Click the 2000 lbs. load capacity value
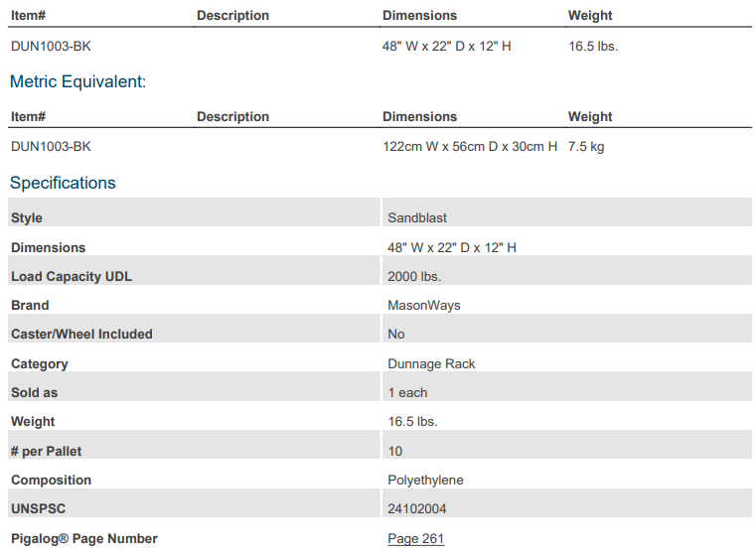This screenshot has height=554, width=756. (x=414, y=277)
